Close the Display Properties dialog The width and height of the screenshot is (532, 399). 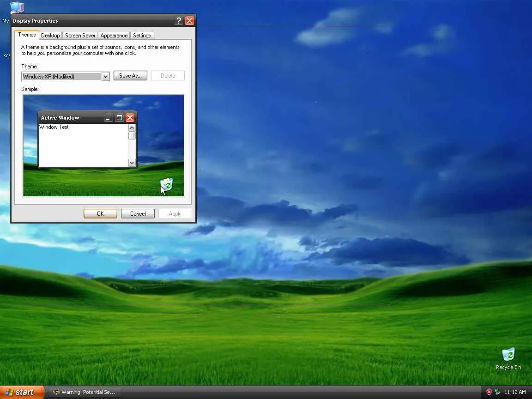[x=190, y=21]
